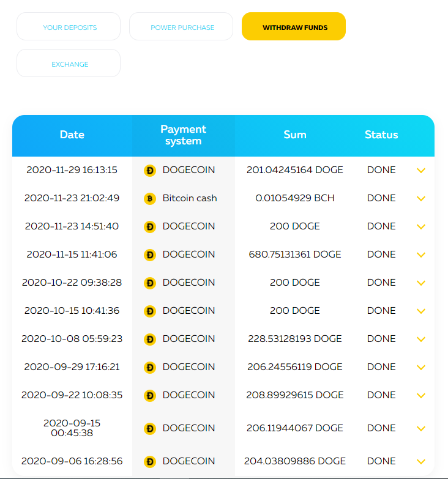Click Dogecoin icon in 2020-09-29 row

click(150, 368)
